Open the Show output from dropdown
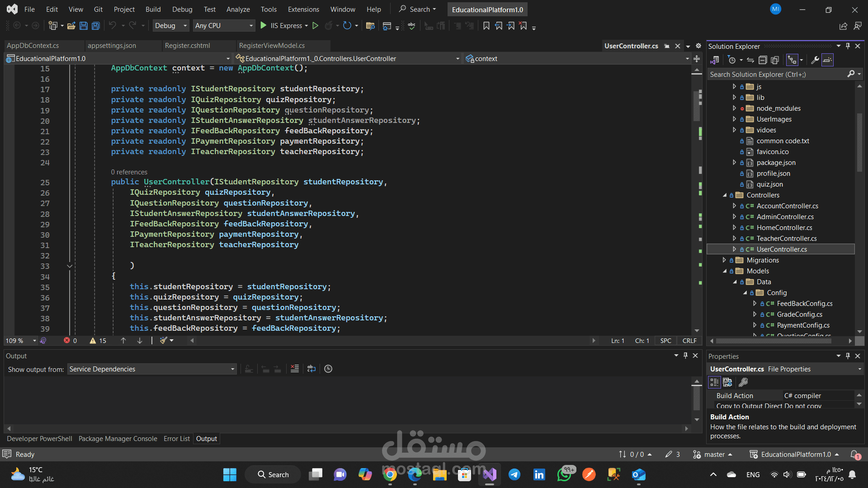868x488 pixels. (x=152, y=369)
